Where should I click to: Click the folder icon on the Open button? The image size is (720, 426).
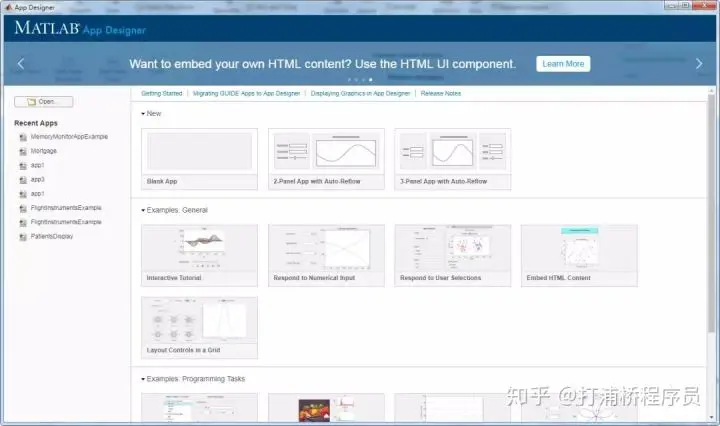(x=32, y=101)
